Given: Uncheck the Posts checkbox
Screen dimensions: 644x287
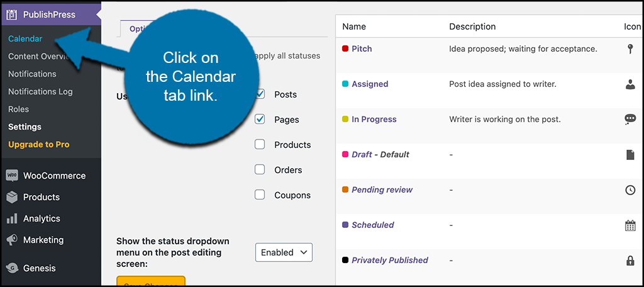Looking at the screenshot, I should point(260,94).
